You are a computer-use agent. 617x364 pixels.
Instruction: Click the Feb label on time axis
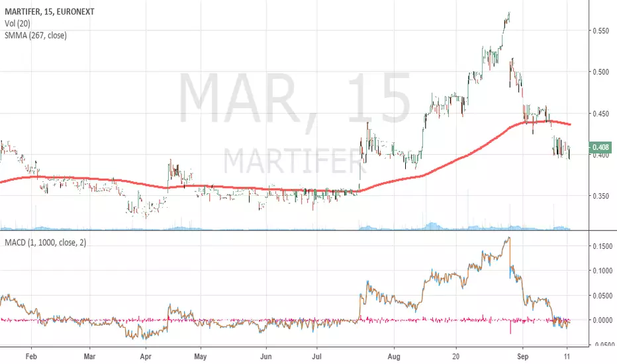pyautogui.click(x=30, y=357)
